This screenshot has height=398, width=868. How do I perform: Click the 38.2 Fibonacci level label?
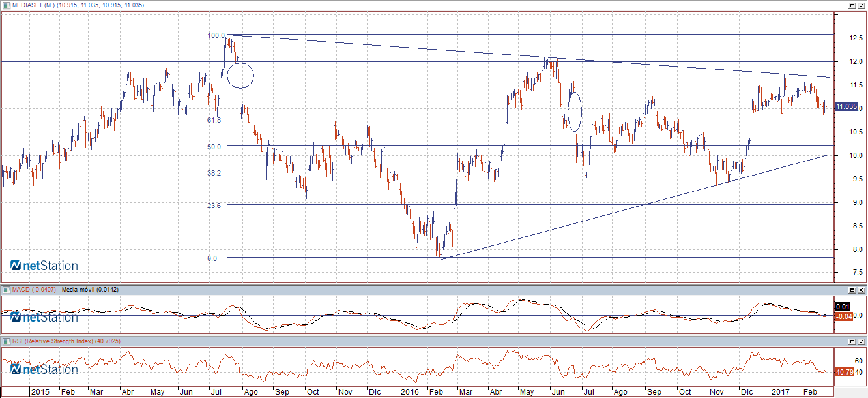[x=214, y=173]
